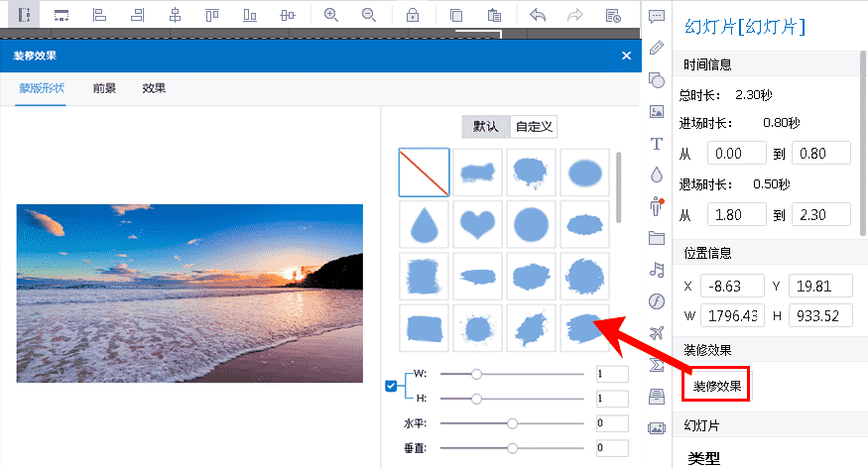Viewport: 868px width, 469px height.
Task: Click the align bottom edges icon
Action: coord(250,15)
